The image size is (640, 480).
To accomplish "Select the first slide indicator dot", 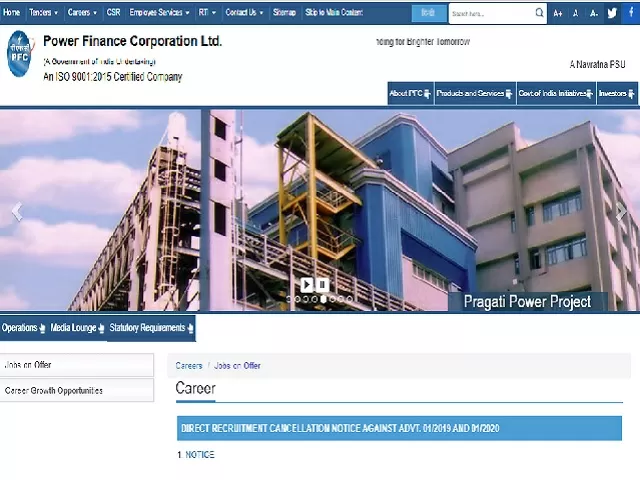I will tap(289, 299).
